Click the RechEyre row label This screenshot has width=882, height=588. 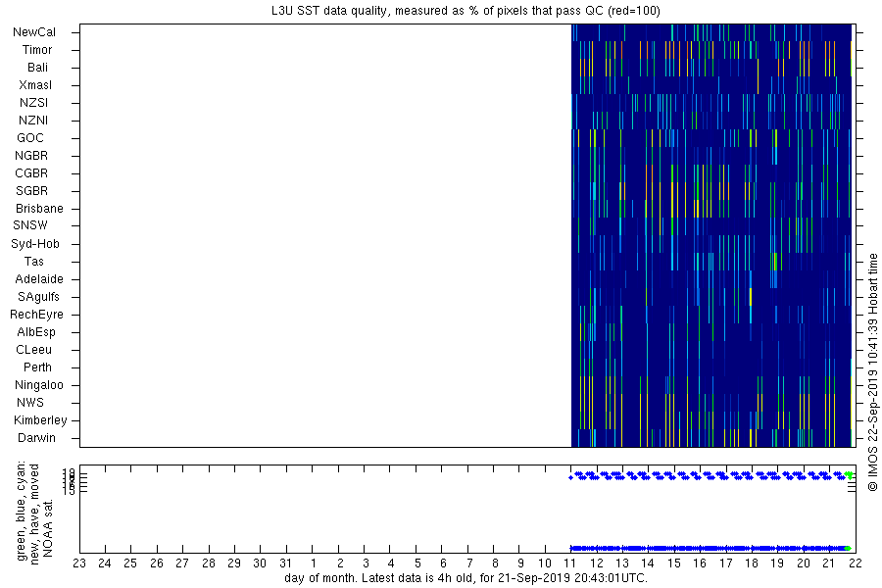36,315
